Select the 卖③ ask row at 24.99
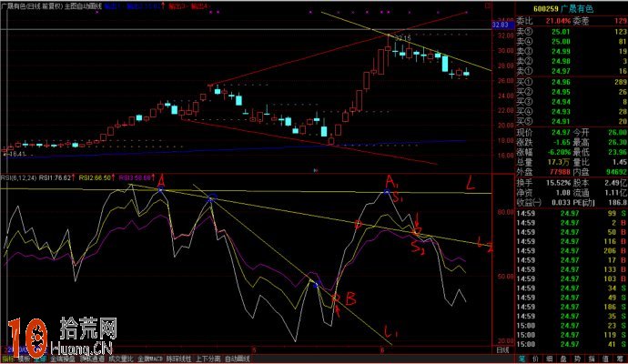Viewport: 628px width, 364px height. tap(572, 51)
